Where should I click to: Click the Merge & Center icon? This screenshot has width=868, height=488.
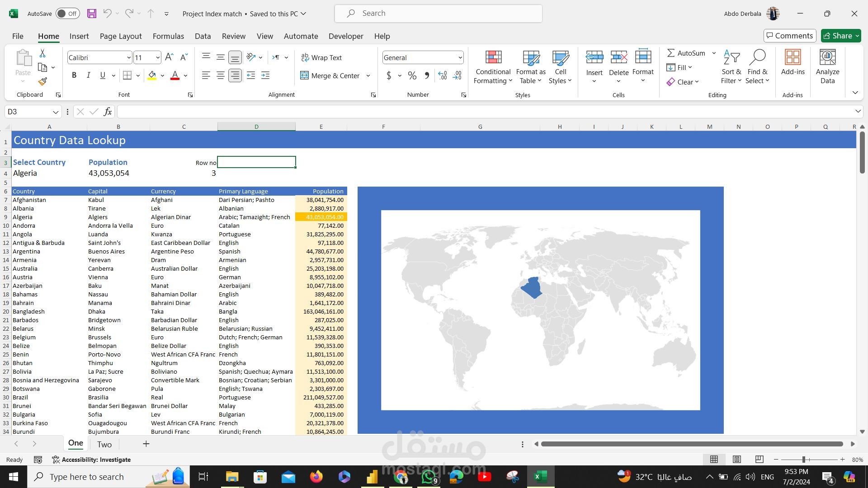pos(304,75)
